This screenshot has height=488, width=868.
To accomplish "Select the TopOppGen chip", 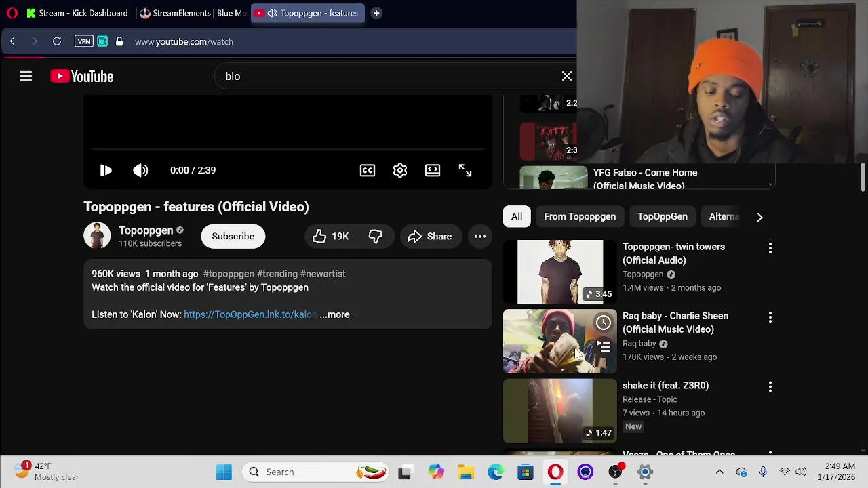I will pyautogui.click(x=663, y=216).
